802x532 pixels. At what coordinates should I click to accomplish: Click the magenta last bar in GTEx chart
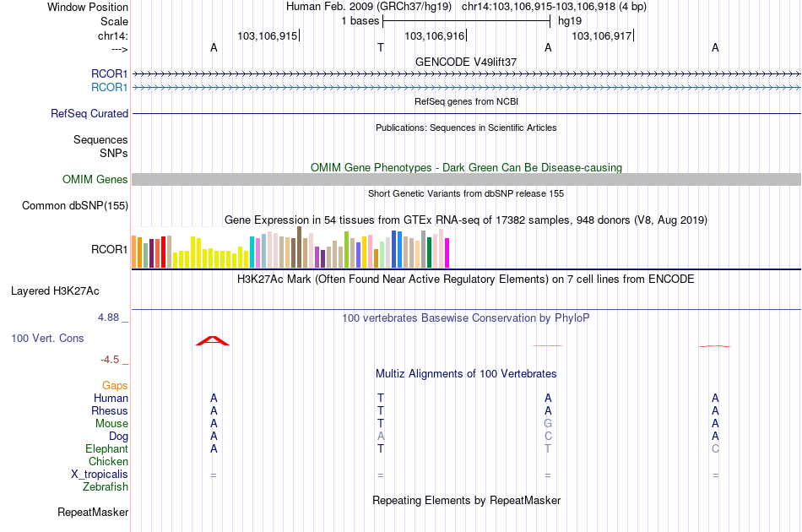point(447,252)
